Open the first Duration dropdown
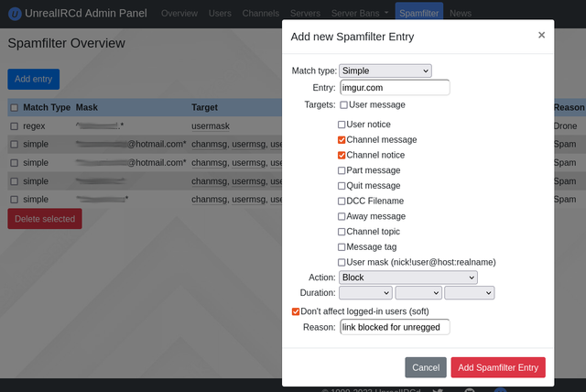Viewport: 586px width, 392px height. pyautogui.click(x=365, y=293)
